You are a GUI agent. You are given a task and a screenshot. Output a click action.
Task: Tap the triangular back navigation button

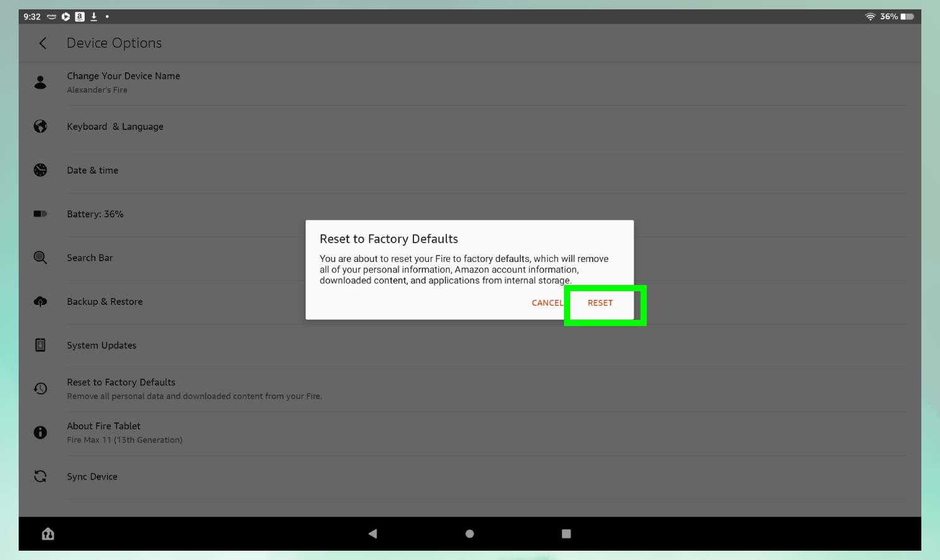pos(373,533)
